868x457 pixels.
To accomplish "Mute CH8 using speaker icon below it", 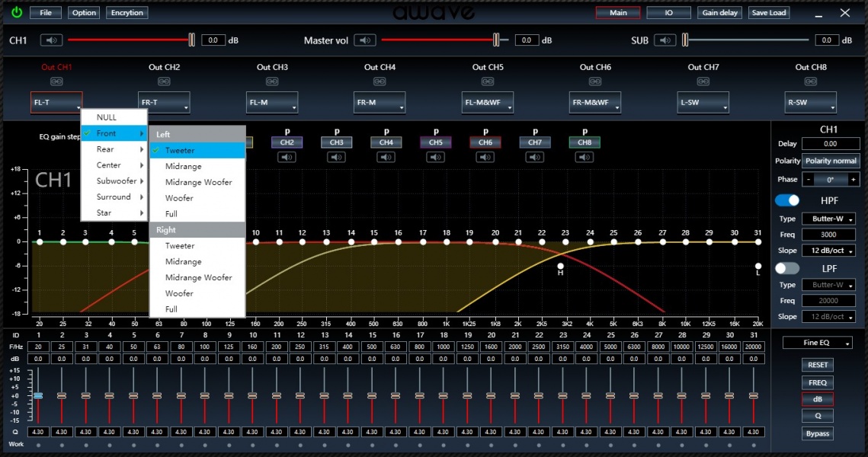I will [585, 158].
